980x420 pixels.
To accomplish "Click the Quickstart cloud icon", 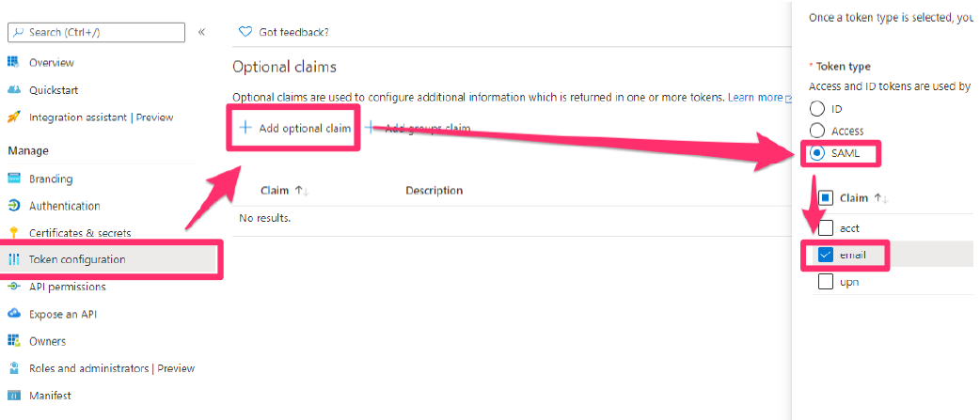I will (14, 90).
